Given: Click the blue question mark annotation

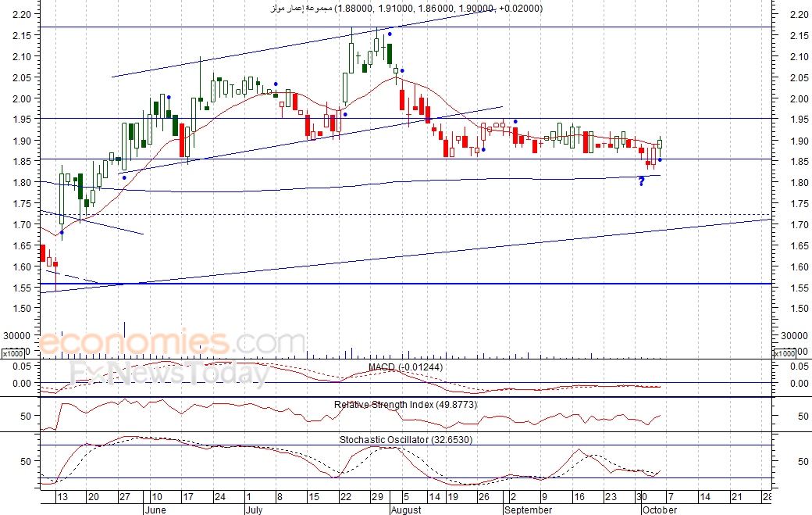Looking at the screenshot, I should (641, 181).
